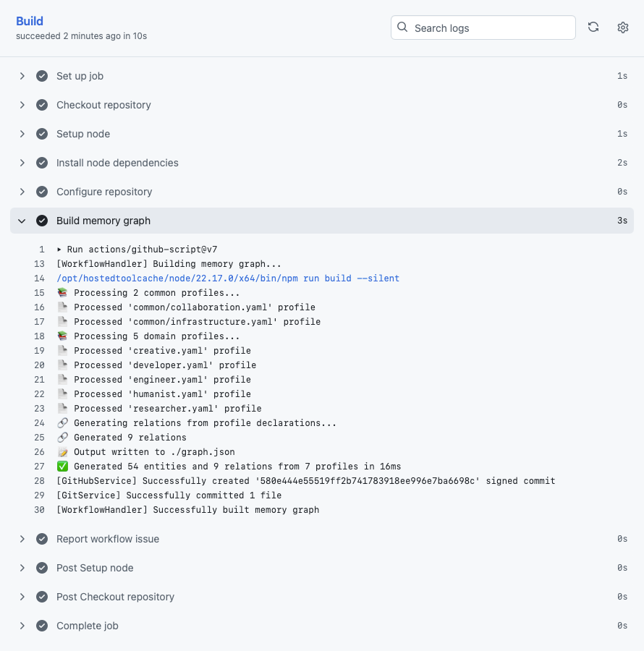644x651 pixels.
Task: Expand the Run actions/github-script@v7 log group
Action: point(59,250)
